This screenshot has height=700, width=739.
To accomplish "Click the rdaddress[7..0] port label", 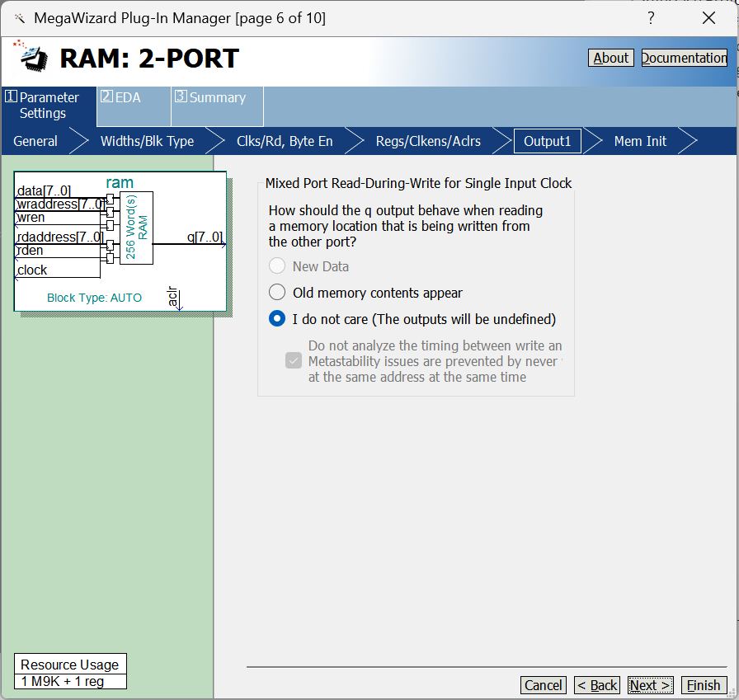I will (59, 237).
